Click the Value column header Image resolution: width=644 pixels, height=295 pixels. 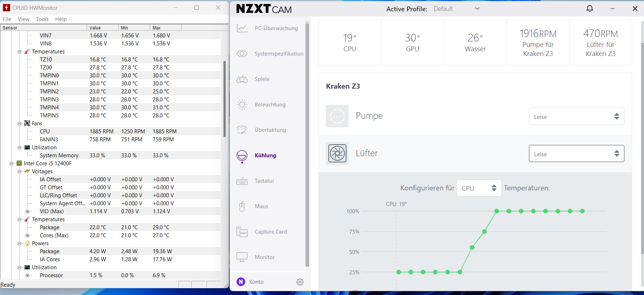click(103, 28)
